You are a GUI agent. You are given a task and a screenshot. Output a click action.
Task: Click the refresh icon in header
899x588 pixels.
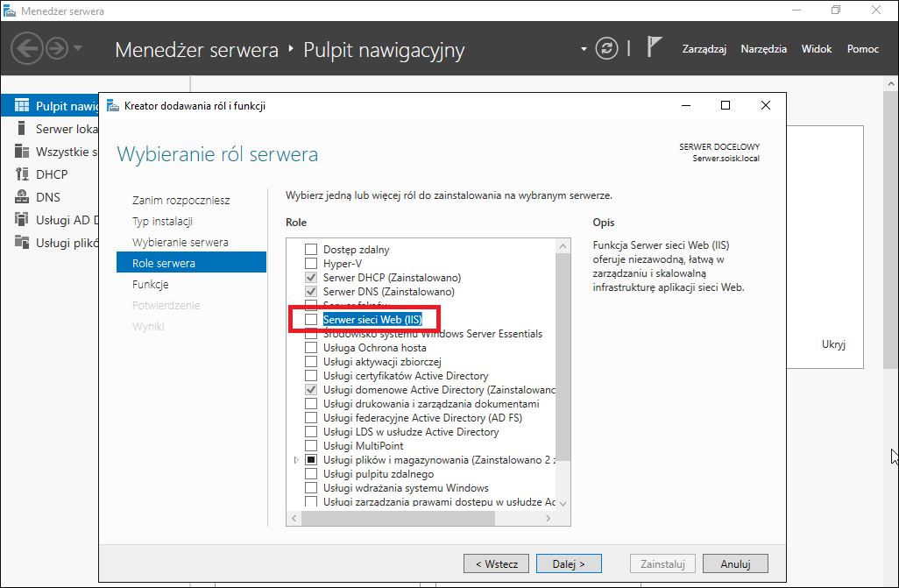point(606,48)
